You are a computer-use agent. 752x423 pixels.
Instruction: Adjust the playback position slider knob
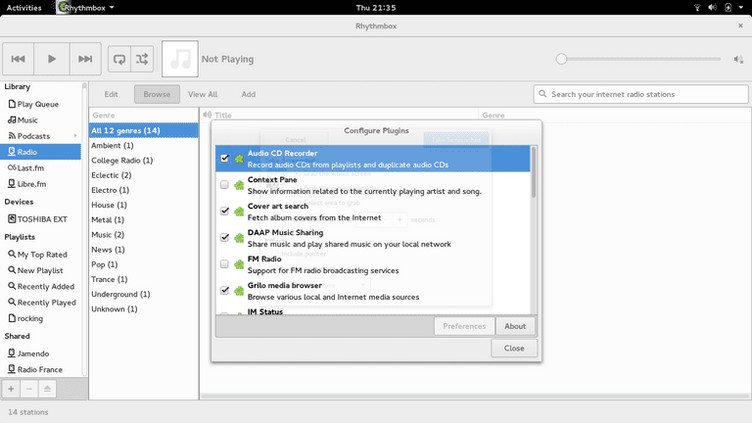coord(561,59)
